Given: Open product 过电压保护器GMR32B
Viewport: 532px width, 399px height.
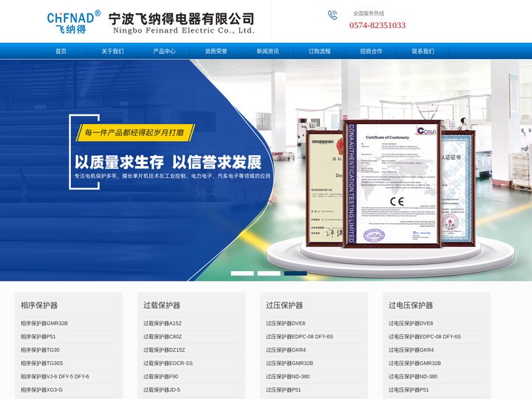Looking at the screenshot, I should 415,363.
